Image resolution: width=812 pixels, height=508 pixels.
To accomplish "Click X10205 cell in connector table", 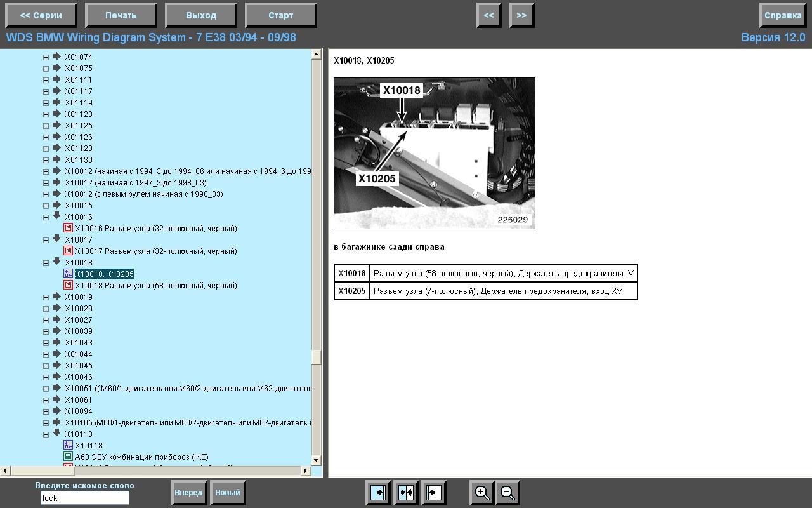I will [352, 291].
